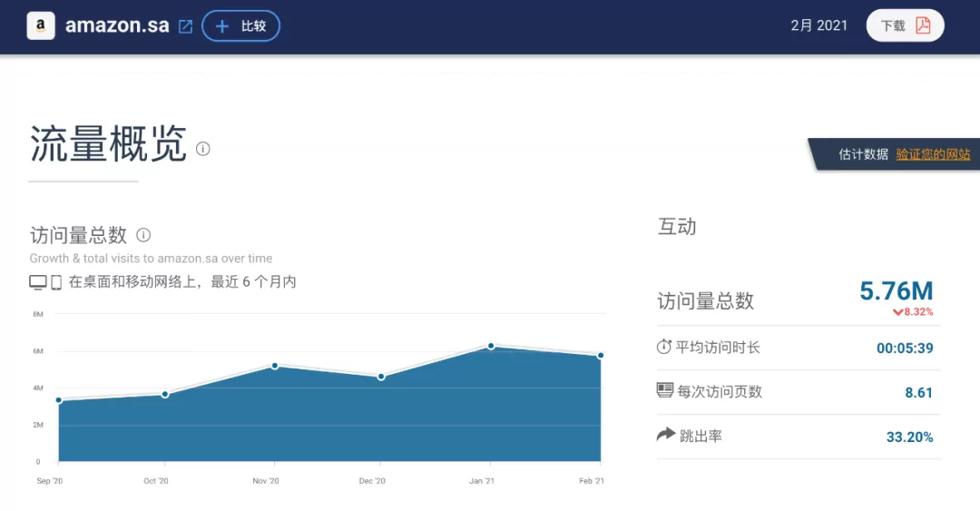Open info icon beside 流量概览 heading
The width and height of the screenshot is (980, 511).
click(x=203, y=149)
